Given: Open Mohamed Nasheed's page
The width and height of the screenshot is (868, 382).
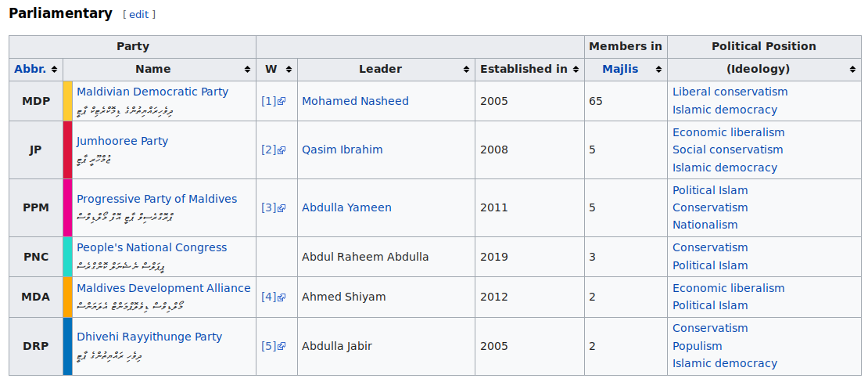Looking at the screenshot, I should coord(355,101).
